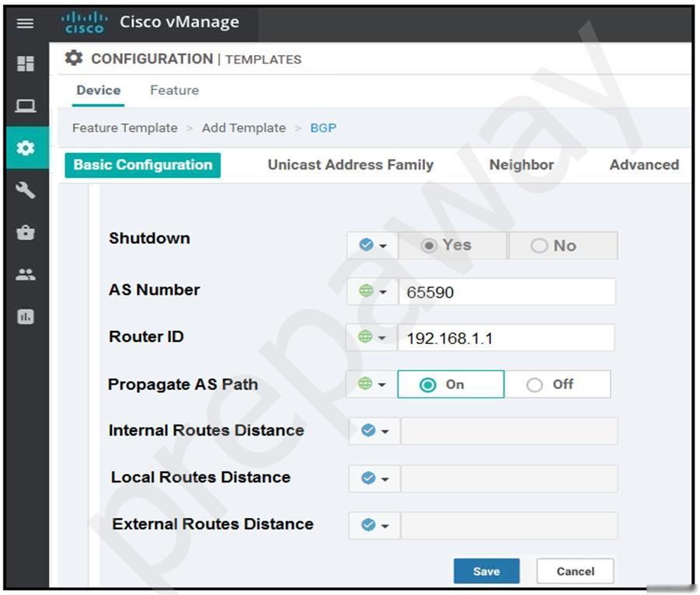Select Yes radio for Shutdown

(429, 245)
